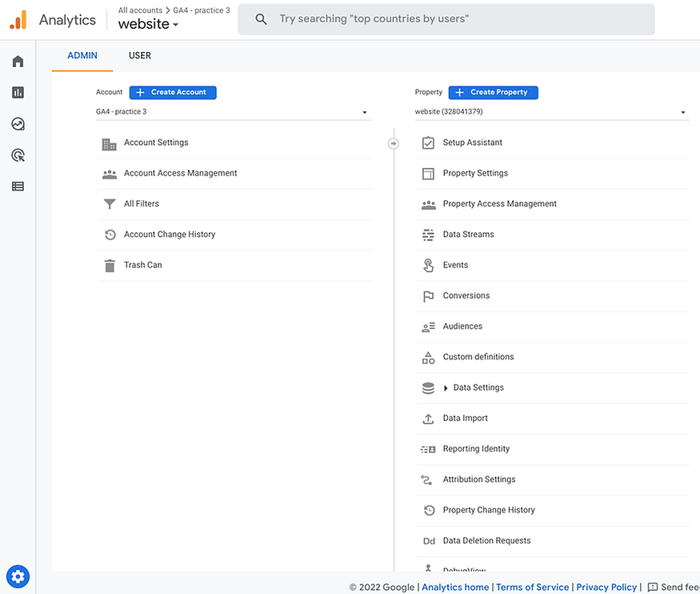Switch to the ADMIN tab
This screenshot has height=594, width=700.
click(82, 55)
